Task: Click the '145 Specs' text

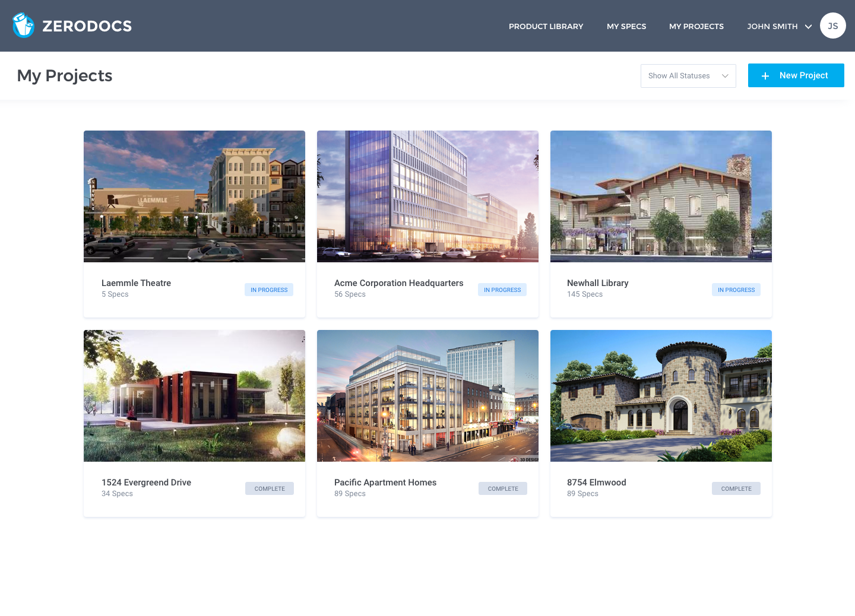Action: pyautogui.click(x=585, y=294)
